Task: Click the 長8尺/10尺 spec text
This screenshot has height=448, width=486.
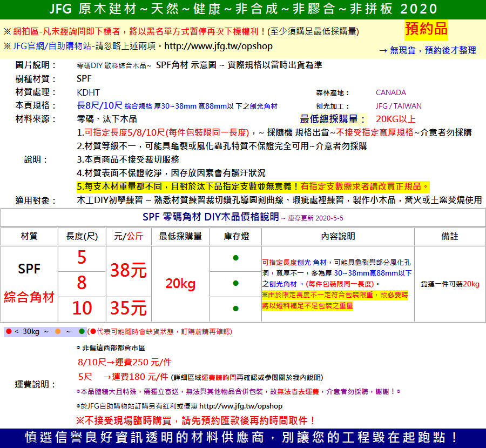Action: pos(99,105)
